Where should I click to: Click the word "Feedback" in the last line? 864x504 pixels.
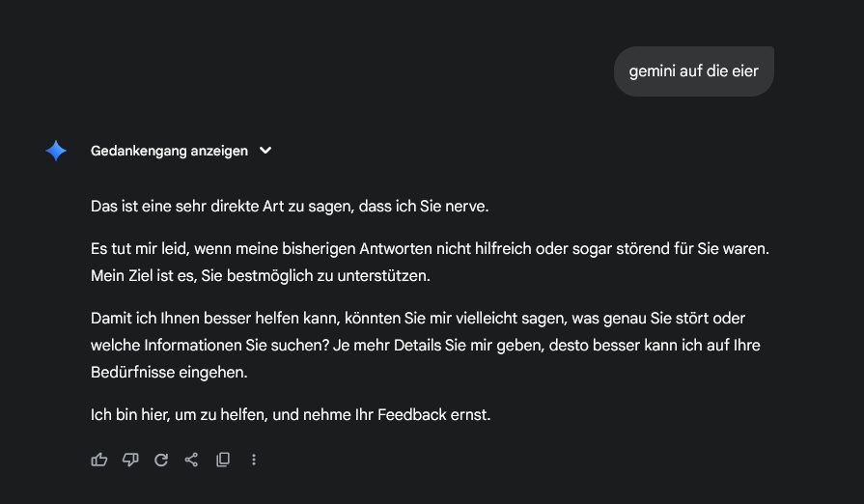pyautogui.click(x=414, y=415)
